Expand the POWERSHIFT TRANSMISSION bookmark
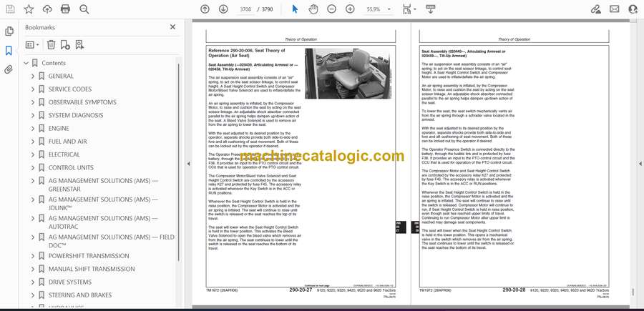 click(33, 256)
